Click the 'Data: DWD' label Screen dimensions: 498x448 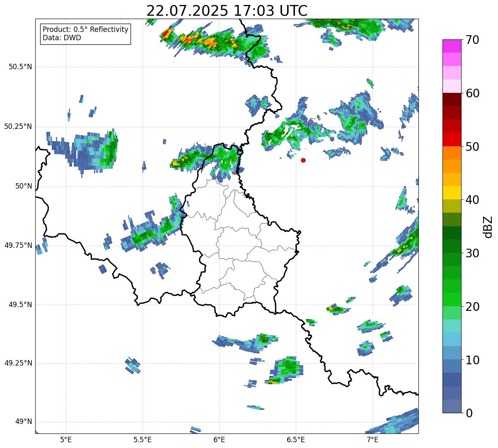point(62,38)
